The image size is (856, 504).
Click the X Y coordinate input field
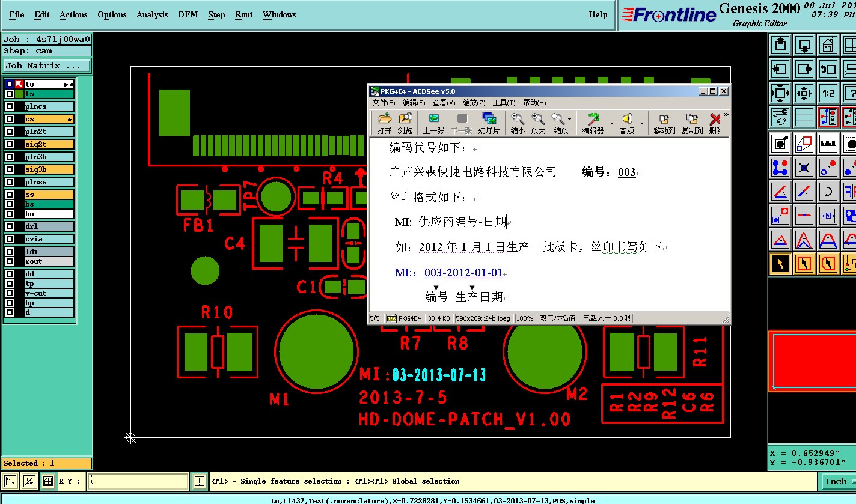(x=138, y=481)
